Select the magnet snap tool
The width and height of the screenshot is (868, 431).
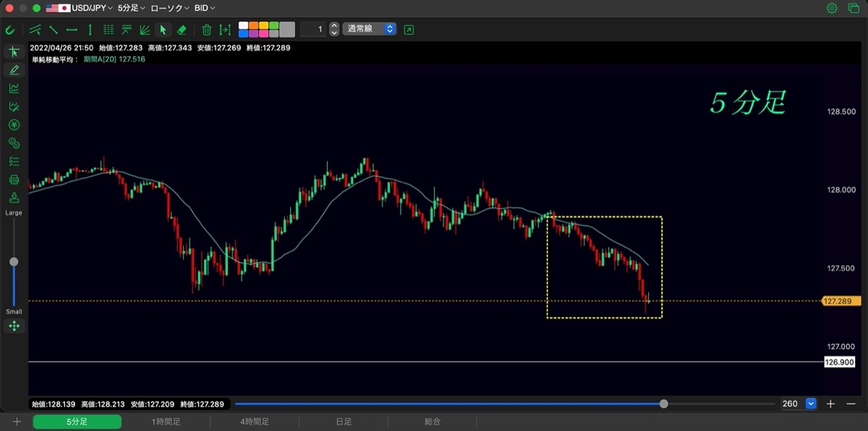(x=10, y=30)
